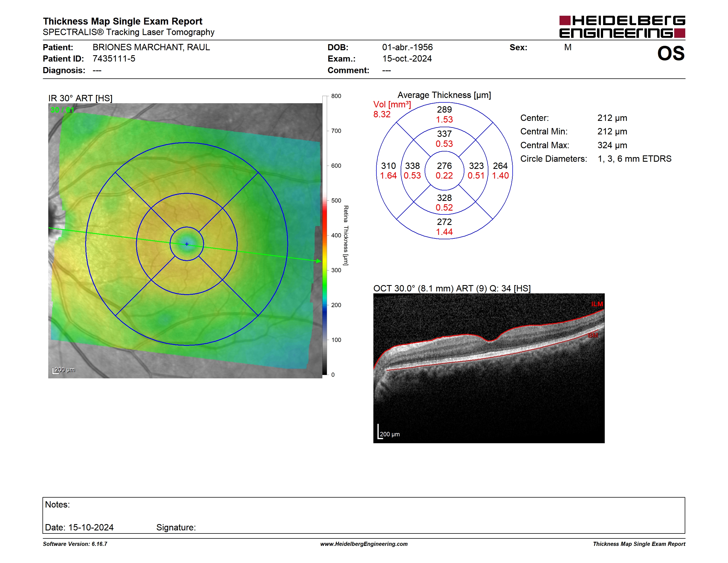The width and height of the screenshot is (728, 563).
Task: Click the foveal center cross on thickness map
Action: click(x=187, y=244)
